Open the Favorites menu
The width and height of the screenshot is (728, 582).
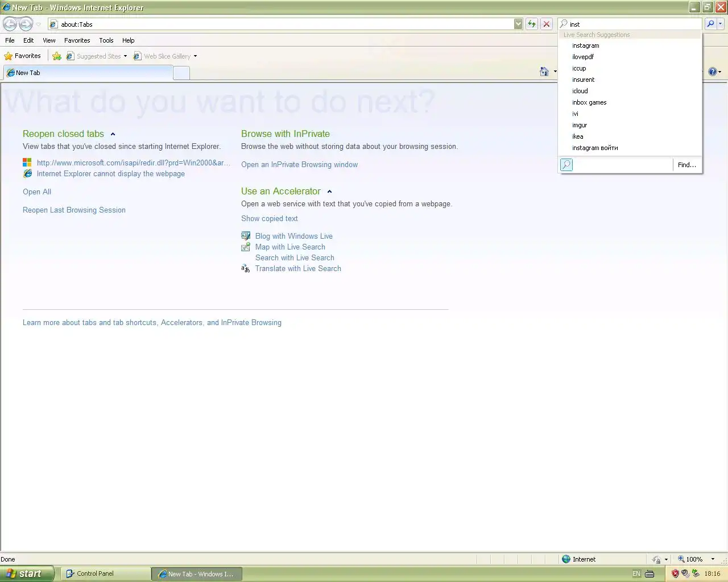[77, 40]
